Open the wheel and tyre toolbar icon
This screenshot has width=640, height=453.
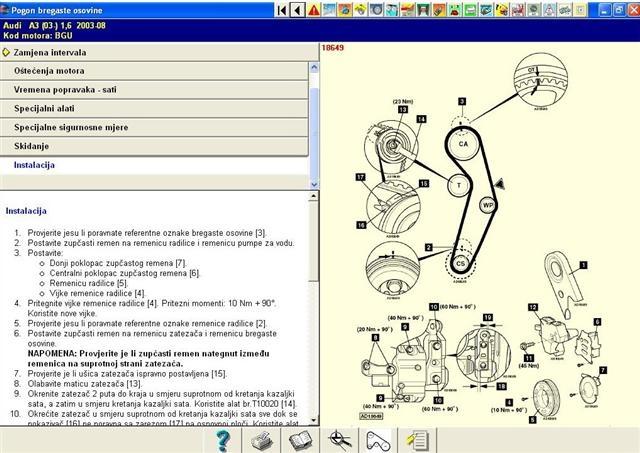click(x=376, y=10)
